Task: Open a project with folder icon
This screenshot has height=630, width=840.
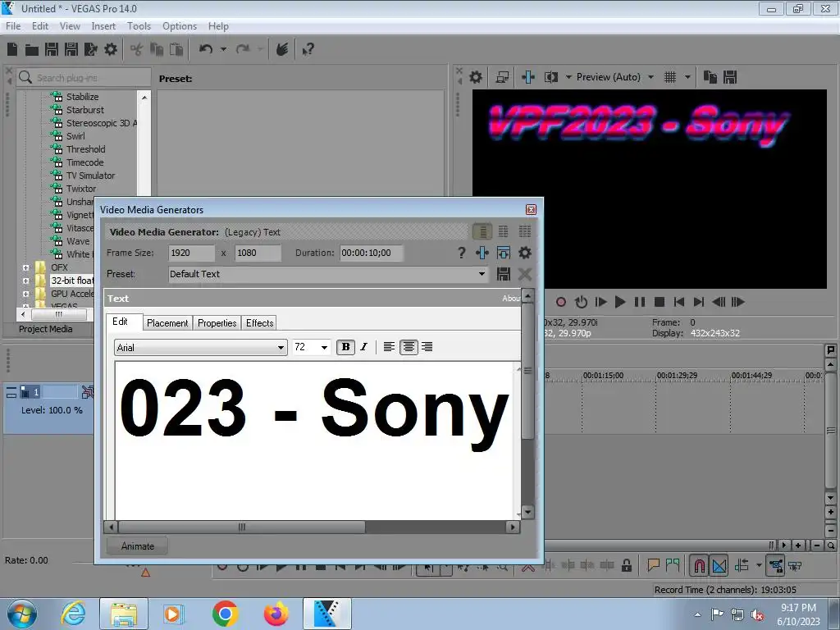Action: point(32,50)
